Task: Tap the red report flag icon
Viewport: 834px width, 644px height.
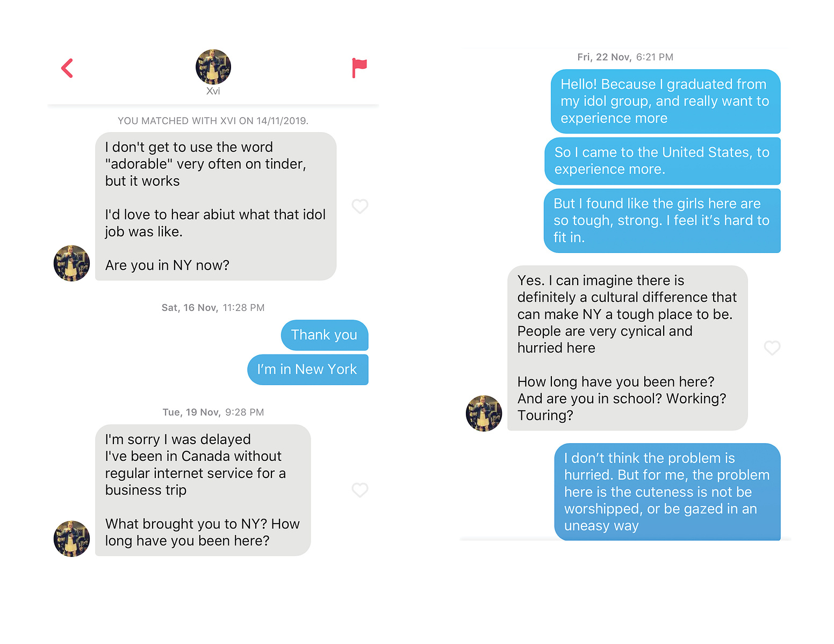Action: [359, 68]
